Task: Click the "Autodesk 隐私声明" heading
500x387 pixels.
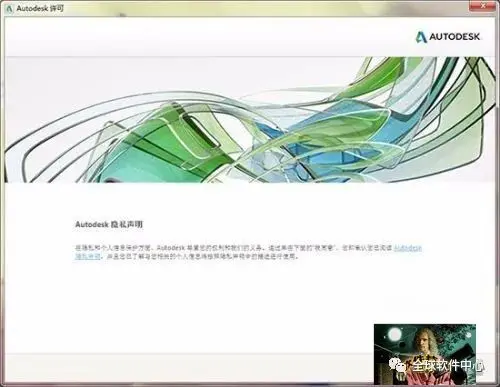Action: (109, 224)
